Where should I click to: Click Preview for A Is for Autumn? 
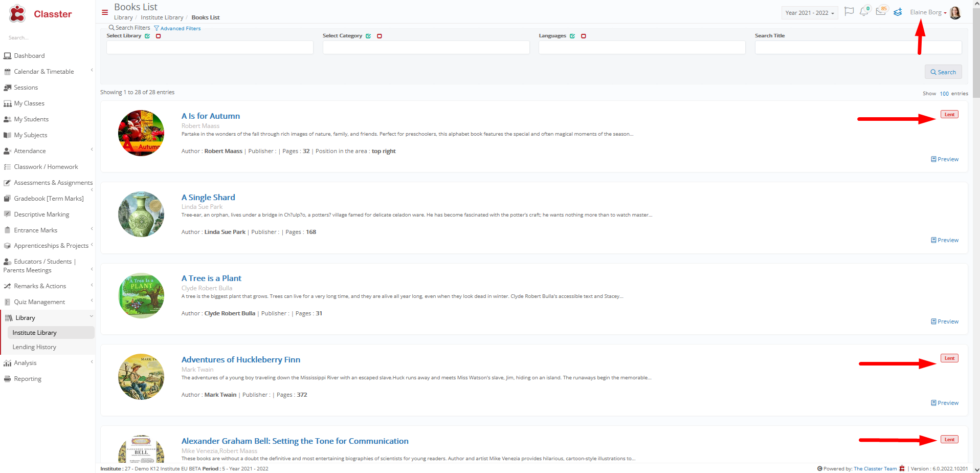coord(945,159)
